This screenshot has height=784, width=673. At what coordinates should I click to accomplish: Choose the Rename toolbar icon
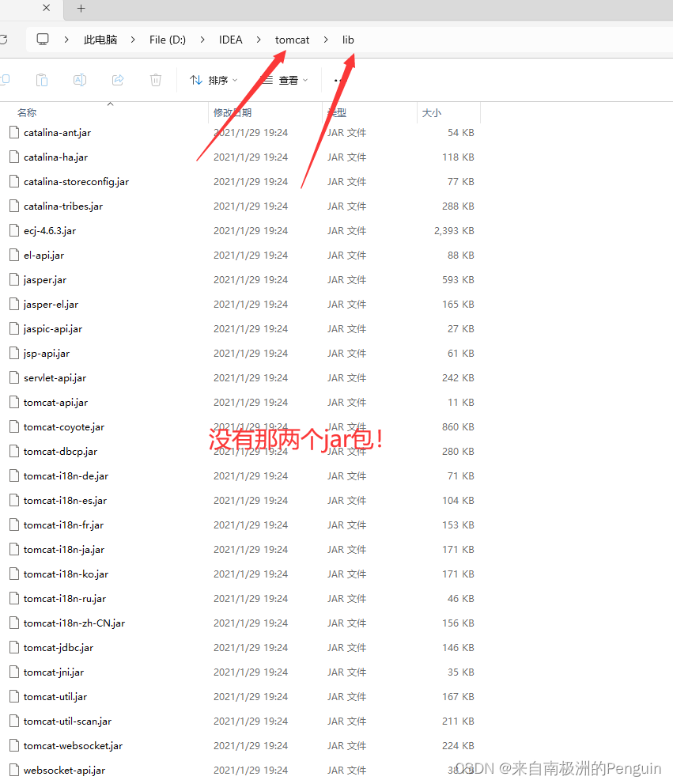(80, 80)
